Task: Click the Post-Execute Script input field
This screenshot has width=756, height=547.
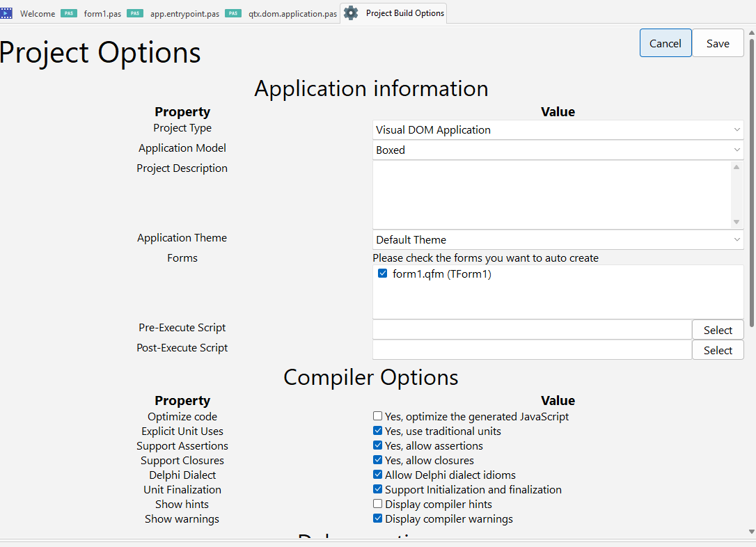Action: 532,350
